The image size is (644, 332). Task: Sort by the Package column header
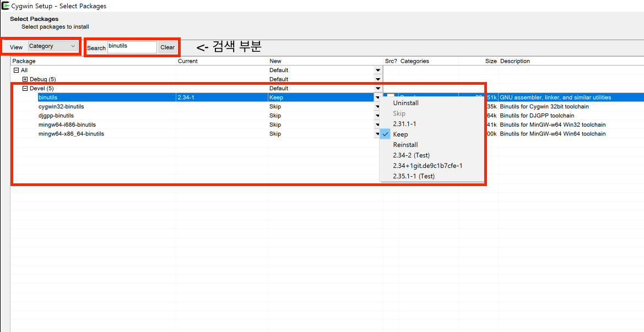click(x=93, y=61)
